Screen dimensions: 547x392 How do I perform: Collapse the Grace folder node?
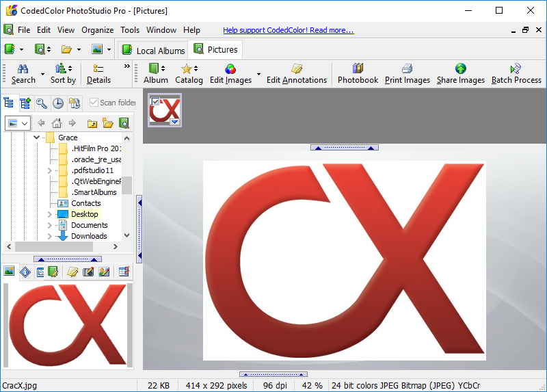37,138
